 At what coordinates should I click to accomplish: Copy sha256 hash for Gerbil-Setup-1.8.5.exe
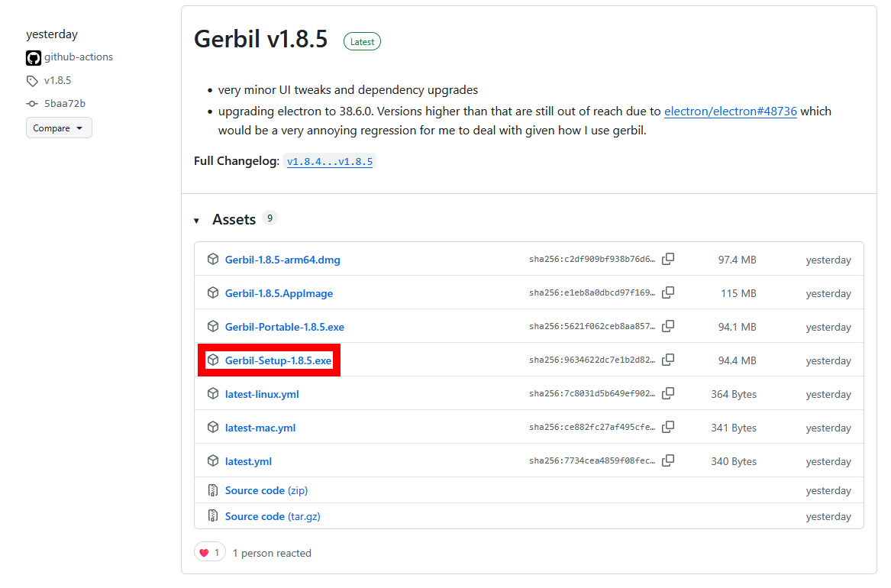(668, 360)
